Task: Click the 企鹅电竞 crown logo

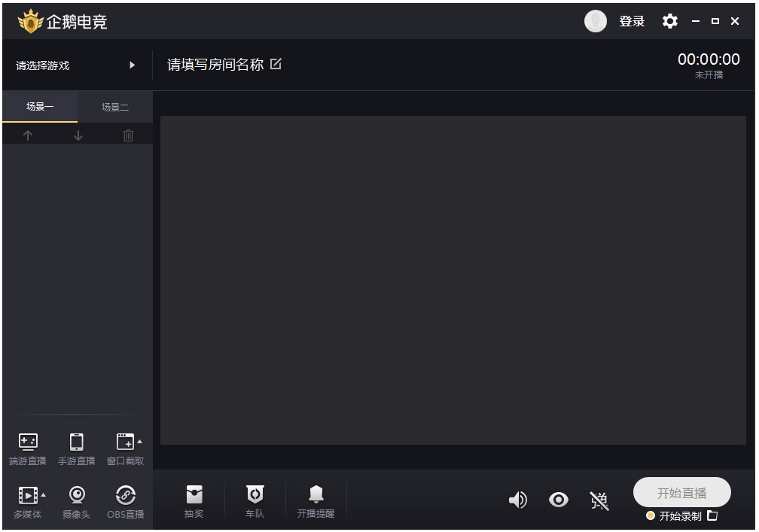Action: pyautogui.click(x=30, y=21)
